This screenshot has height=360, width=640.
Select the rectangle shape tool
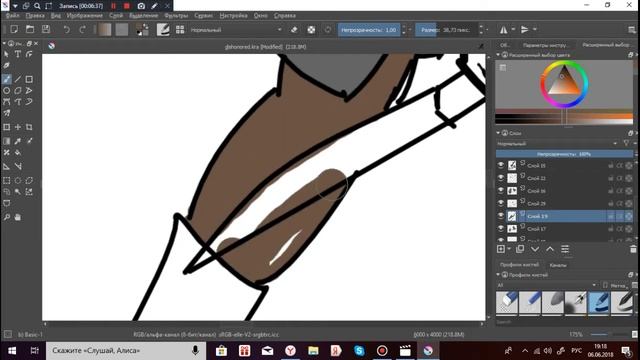coord(29,79)
